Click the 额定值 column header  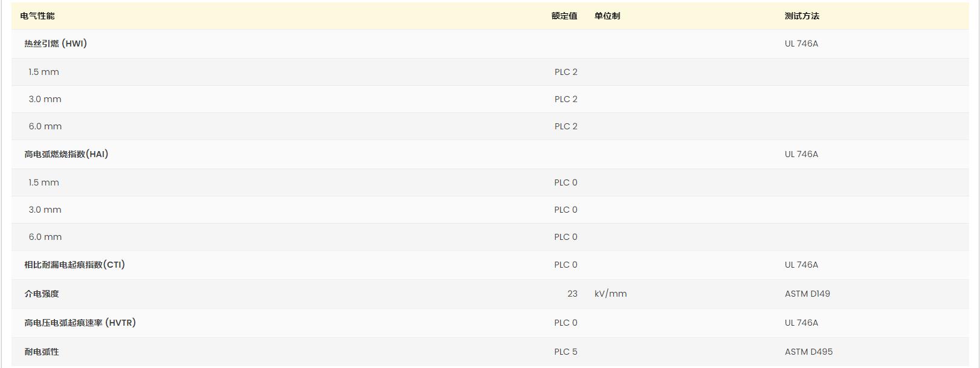click(564, 16)
